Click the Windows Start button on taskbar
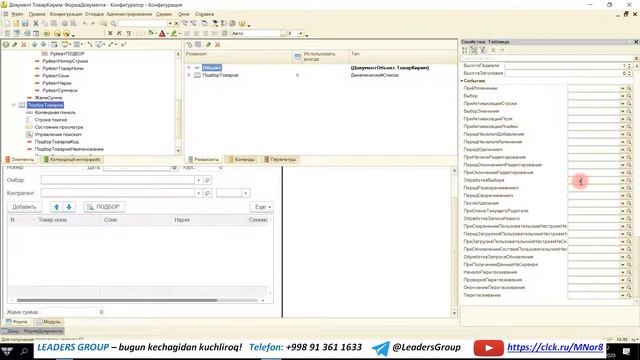This screenshot has width=640, height=360. [7, 351]
